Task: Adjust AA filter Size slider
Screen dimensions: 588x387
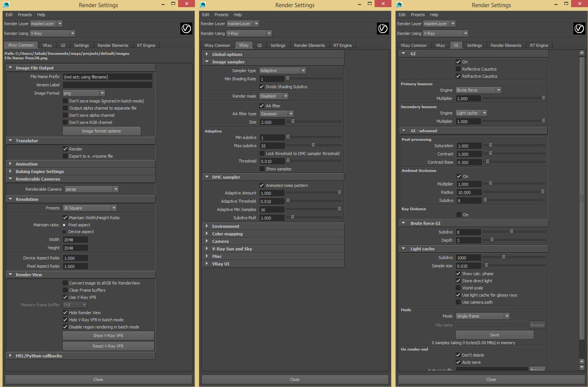Action: point(293,122)
